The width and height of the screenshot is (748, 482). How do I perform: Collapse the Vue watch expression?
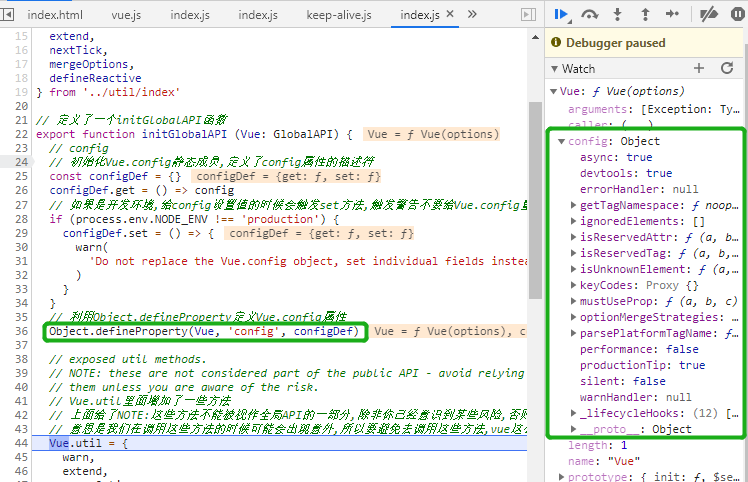click(x=553, y=91)
